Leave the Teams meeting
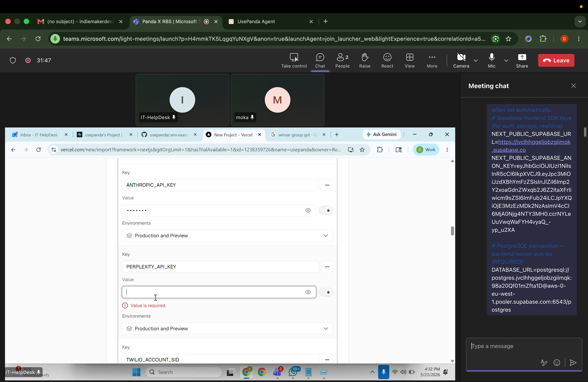Screen dimensions: 588x382 556,61
